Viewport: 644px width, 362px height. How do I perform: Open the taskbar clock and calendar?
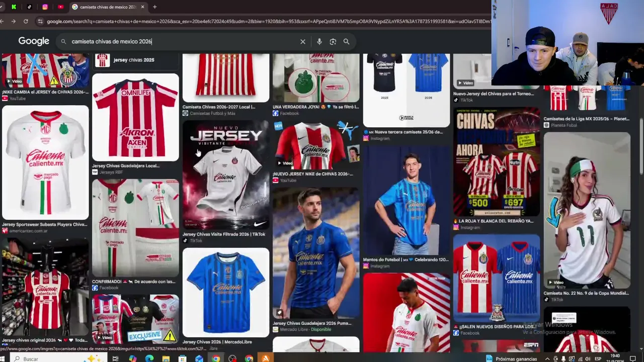tap(615, 359)
